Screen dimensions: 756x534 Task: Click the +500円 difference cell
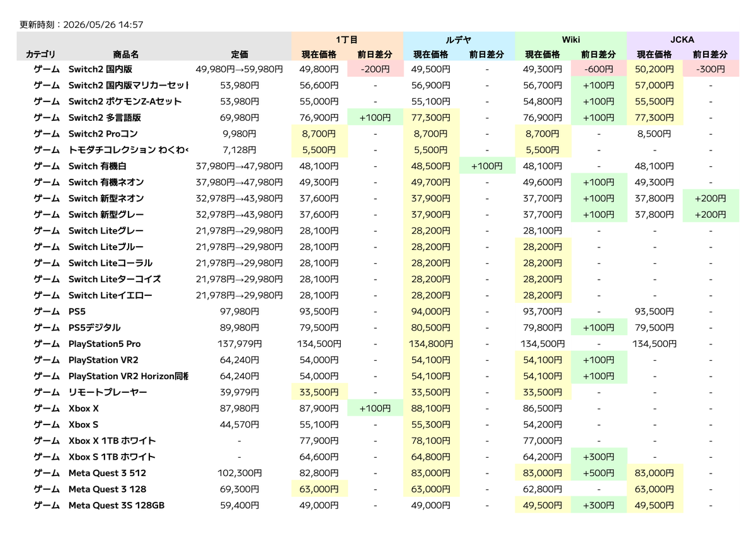click(x=598, y=473)
